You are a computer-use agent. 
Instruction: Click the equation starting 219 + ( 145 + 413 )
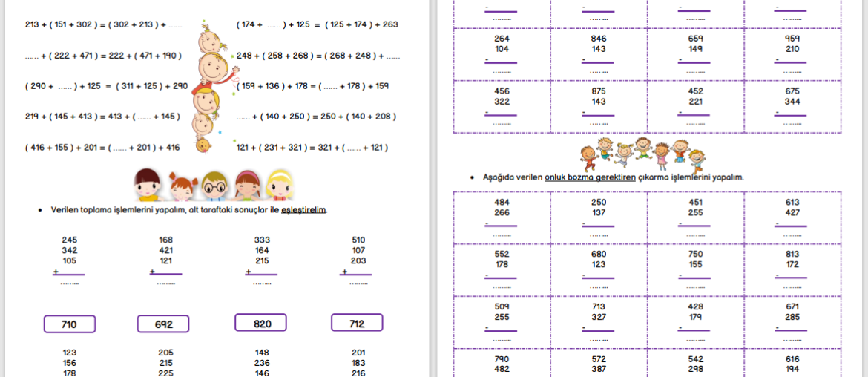pos(102,117)
